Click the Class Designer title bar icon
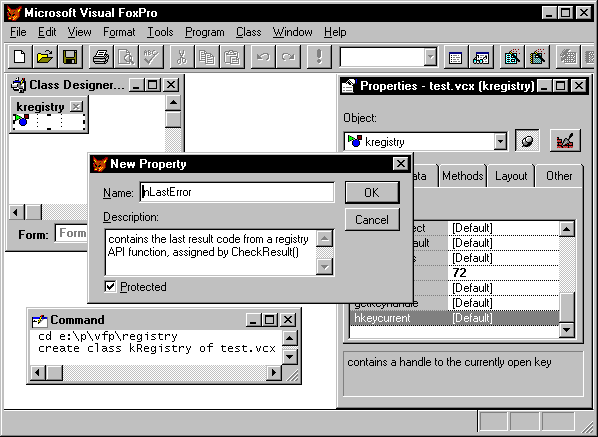Viewport: 598px width, 437px height. [18, 85]
